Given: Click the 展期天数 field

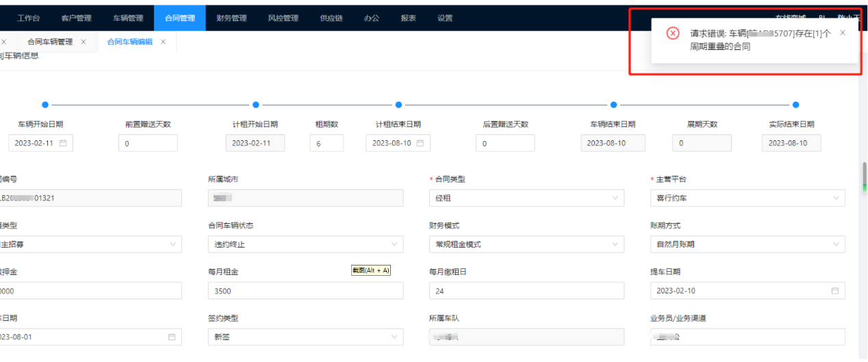Looking at the screenshot, I should (702, 143).
